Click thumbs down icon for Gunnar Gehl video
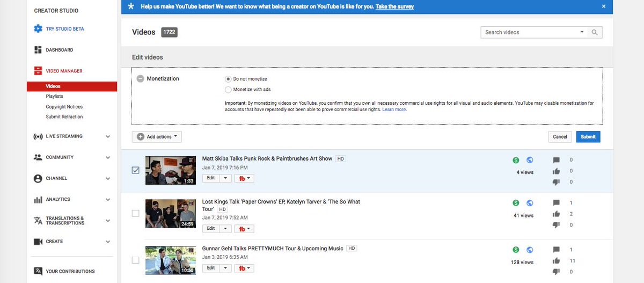Viewport: 644px width, 283px height. (x=556, y=272)
